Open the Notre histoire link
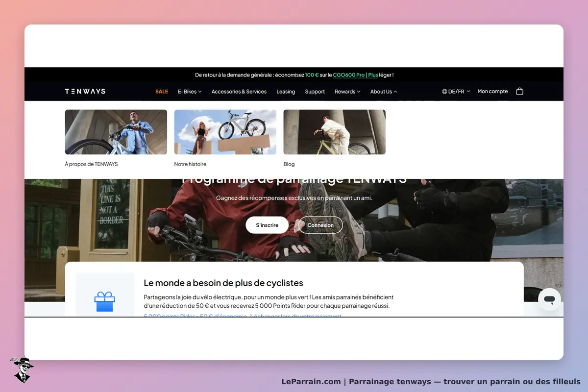The image size is (588, 392). [x=190, y=164]
